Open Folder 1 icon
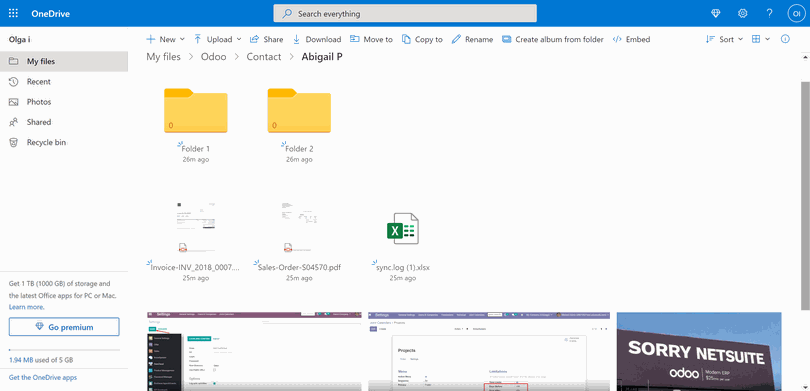The image size is (810, 391). [x=196, y=111]
